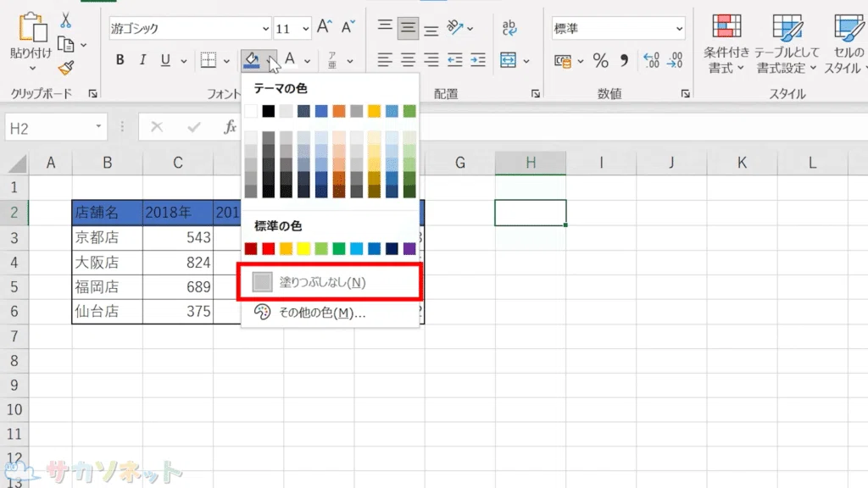
Task: Click decrease decimal icon
Action: (x=675, y=60)
